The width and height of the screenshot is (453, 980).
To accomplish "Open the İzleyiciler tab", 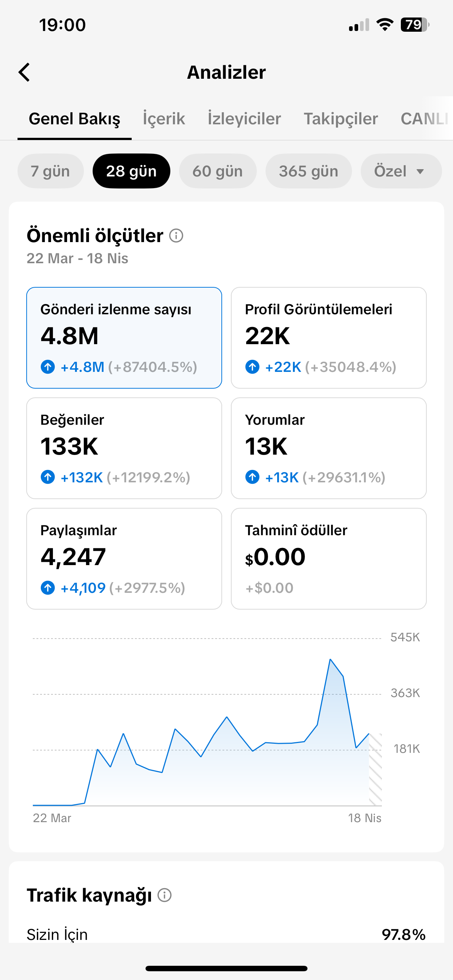I will point(244,119).
